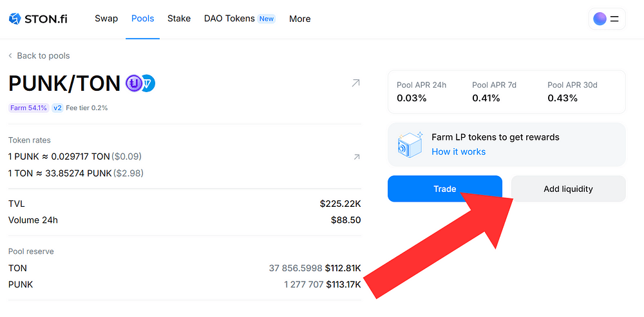The image size is (644, 317).
Task: Click the Add liquidity button
Action: 568,189
